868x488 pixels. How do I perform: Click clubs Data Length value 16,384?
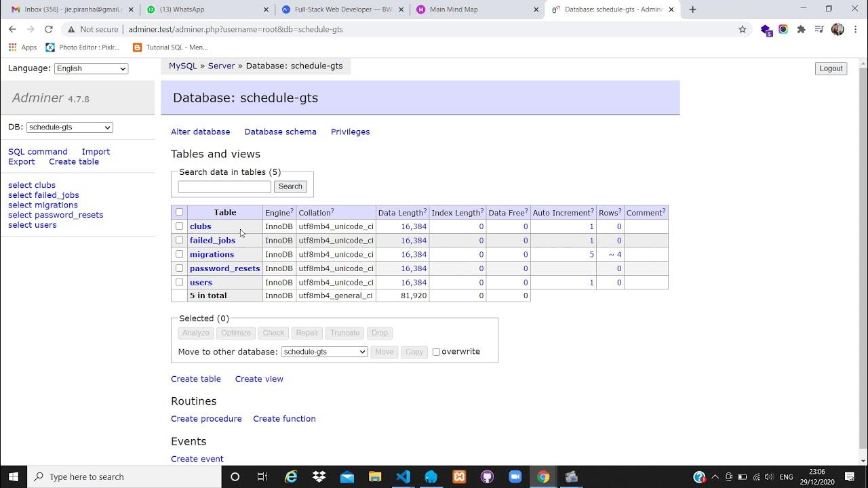click(414, 226)
